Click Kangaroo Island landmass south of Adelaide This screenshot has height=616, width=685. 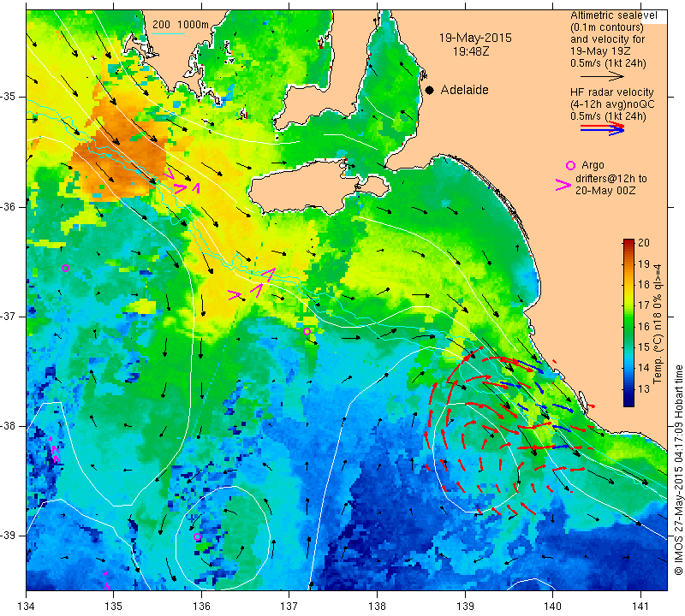point(306,188)
